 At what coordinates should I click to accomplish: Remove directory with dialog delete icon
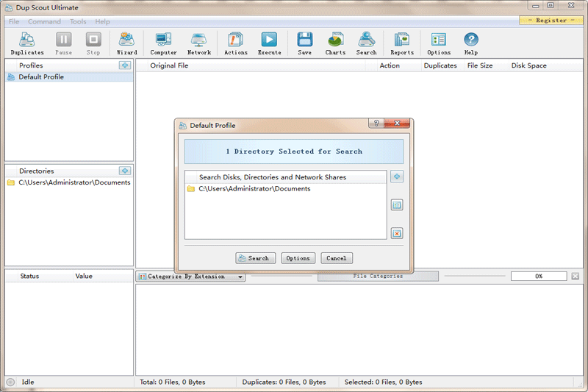397,233
